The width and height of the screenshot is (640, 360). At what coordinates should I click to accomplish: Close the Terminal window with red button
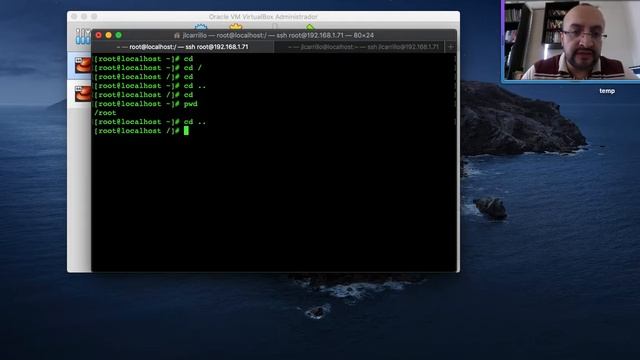[x=98, y=36]
